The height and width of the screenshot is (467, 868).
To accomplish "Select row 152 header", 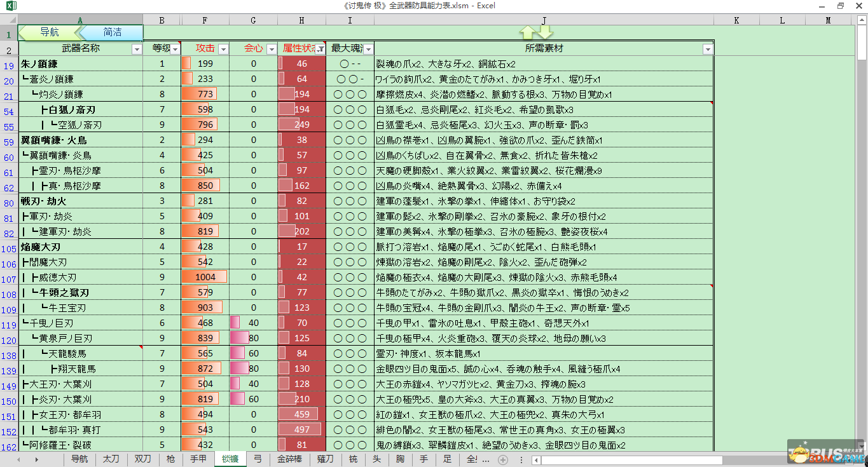I will [9, 430].
